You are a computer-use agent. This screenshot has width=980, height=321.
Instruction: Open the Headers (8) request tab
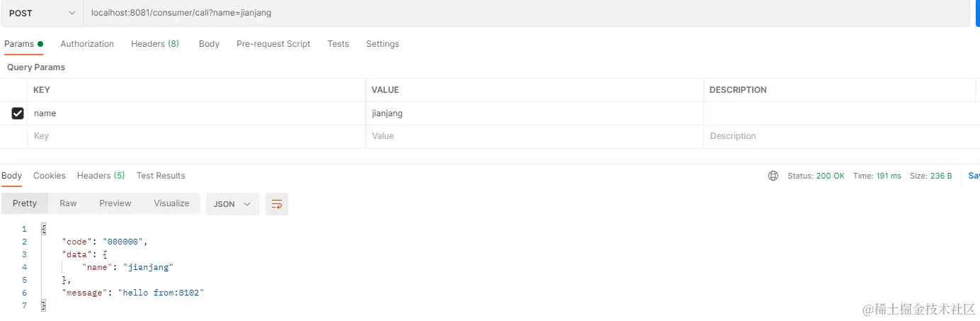click(155, 44)
